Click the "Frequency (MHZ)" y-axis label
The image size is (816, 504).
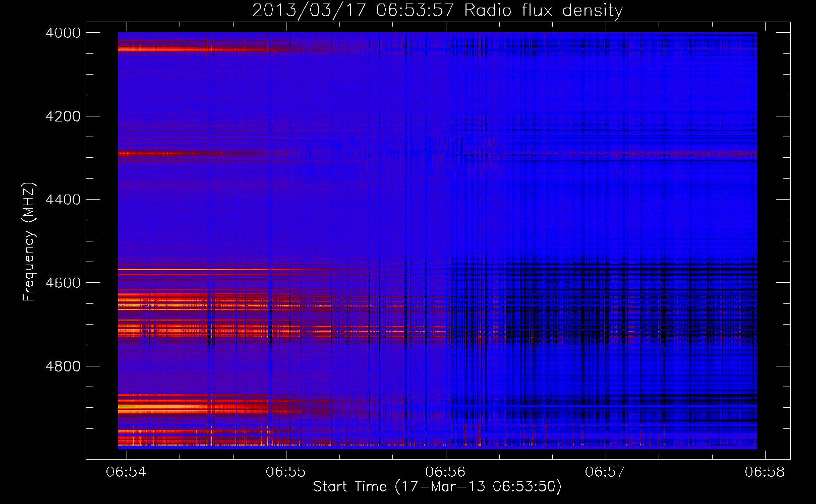coord(29,242)
